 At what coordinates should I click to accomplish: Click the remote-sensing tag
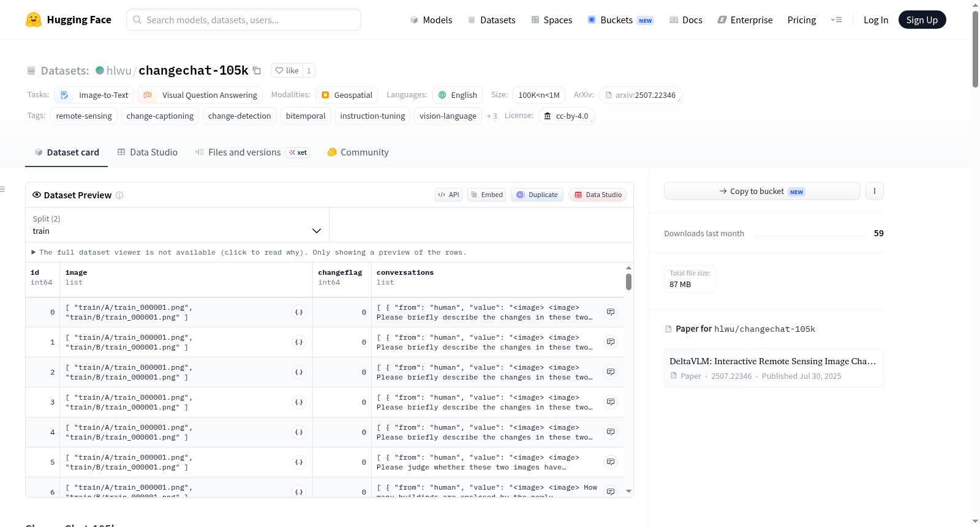(x=84, y=116)
